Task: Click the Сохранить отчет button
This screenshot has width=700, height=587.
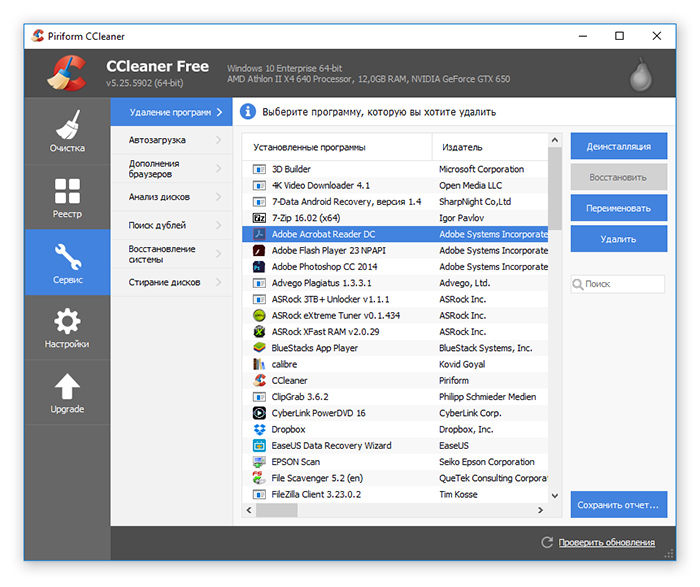Action: tap(619, 505)
